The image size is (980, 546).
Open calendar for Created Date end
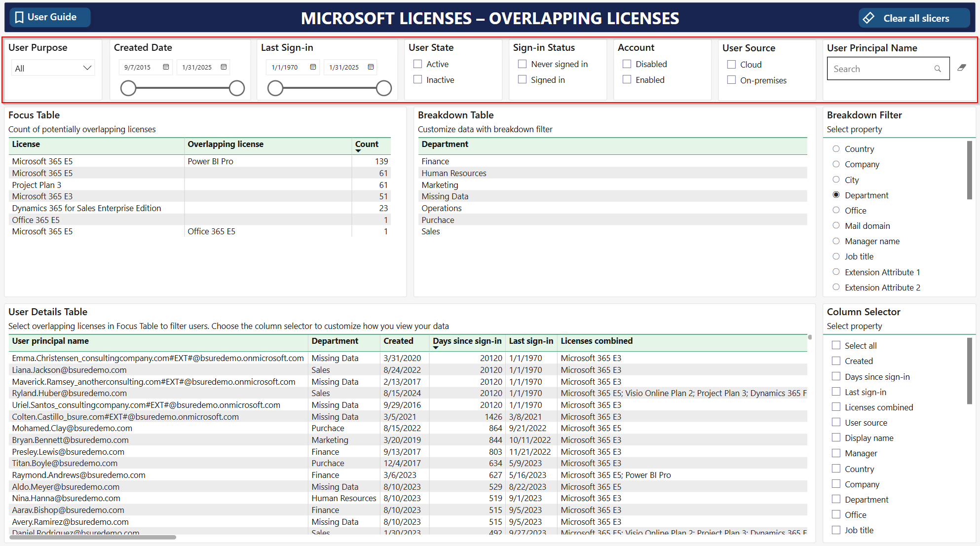(224, 67)
